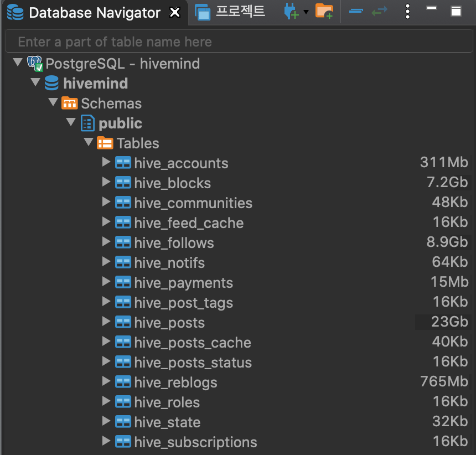Select the hive_posts_cache table name
This screenshot has height=455, width=476.
click(x=193, y=343)
